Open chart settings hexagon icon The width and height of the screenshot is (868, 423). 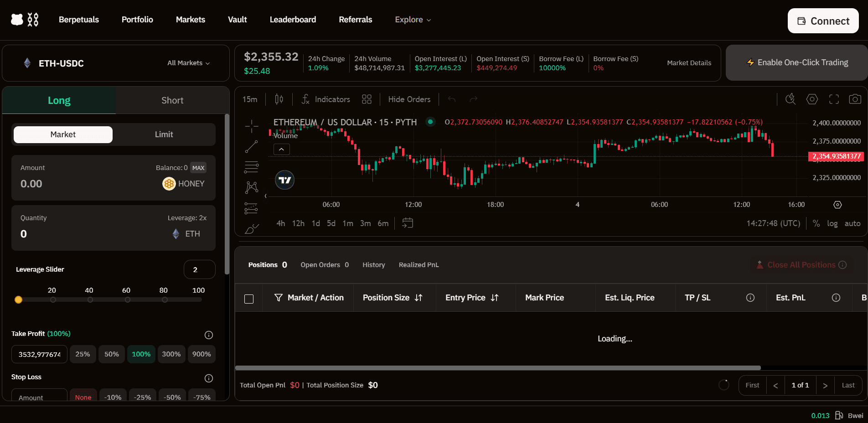[x=812, y=99]
